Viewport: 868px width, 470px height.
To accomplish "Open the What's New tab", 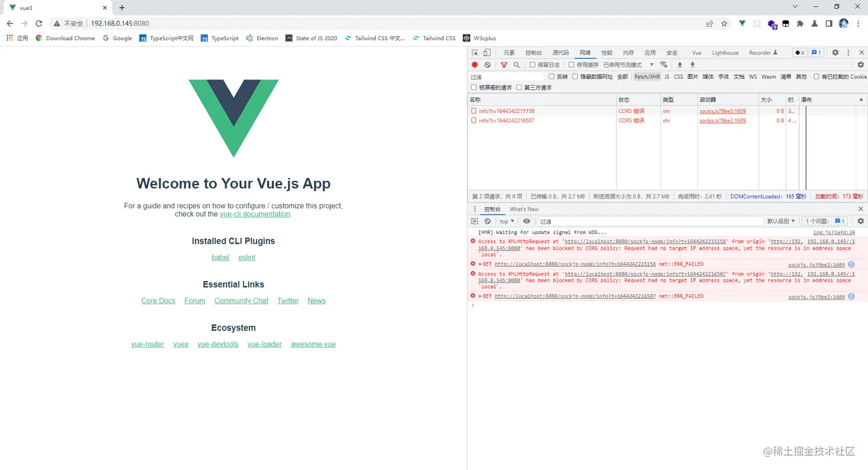I will (x=523, y=209).
